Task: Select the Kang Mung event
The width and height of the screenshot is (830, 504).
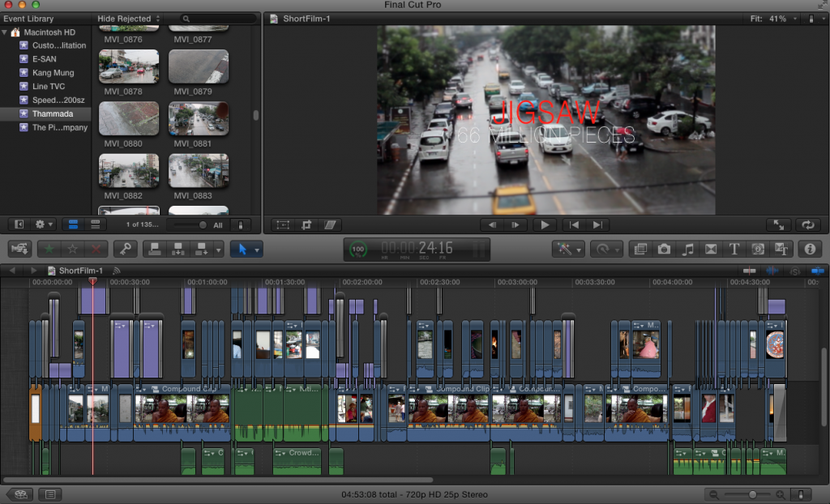Action: (x=53, y=73)
